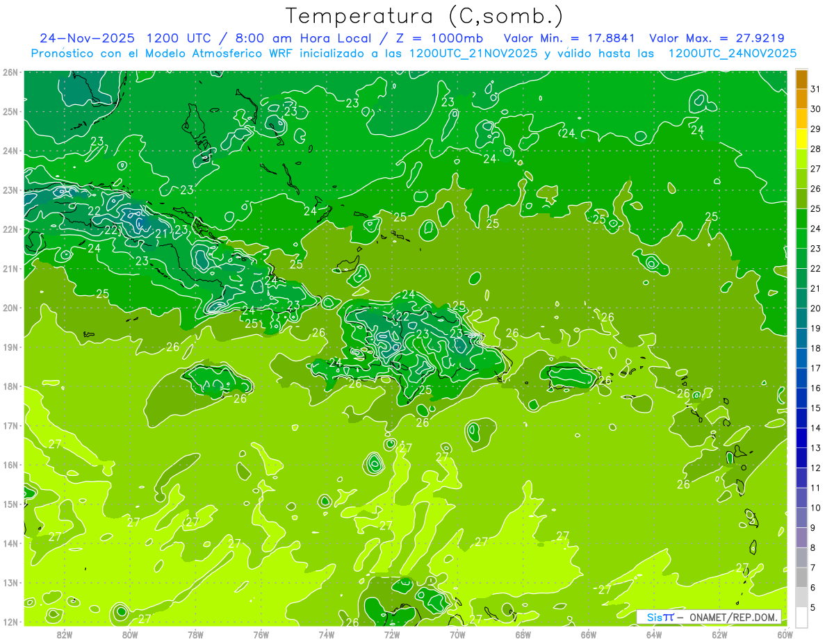Viewport: 834px width, 644px height.
Task: Click the "82W" longitude axis label
Action: click(x=65, y=634)
